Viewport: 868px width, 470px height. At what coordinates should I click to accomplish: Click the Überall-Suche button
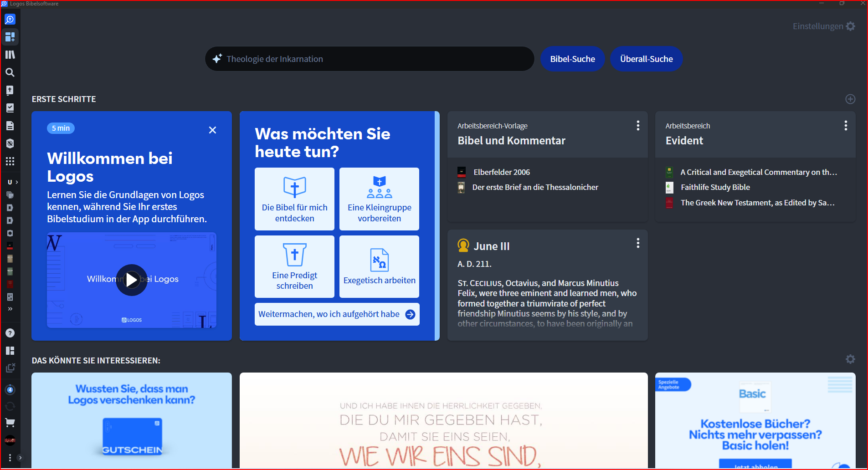point(646,59)
